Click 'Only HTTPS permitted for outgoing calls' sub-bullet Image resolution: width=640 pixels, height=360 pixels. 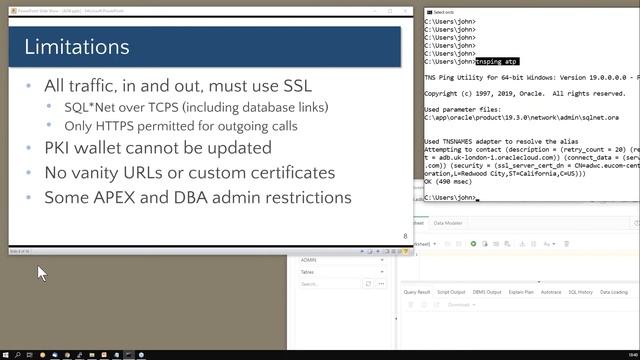pos(181,126)
